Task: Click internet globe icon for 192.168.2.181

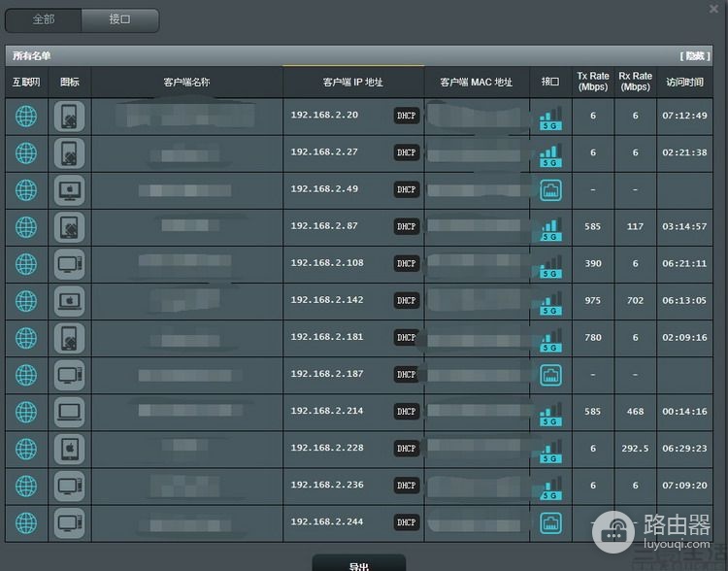Action: coord(26,338)
